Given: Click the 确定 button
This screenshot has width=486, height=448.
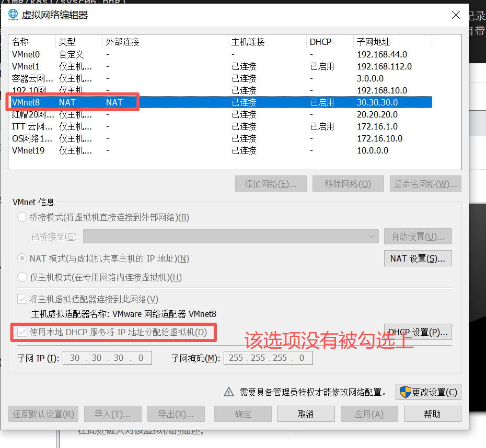Looking at the screenshot, I should click(243, 414).
